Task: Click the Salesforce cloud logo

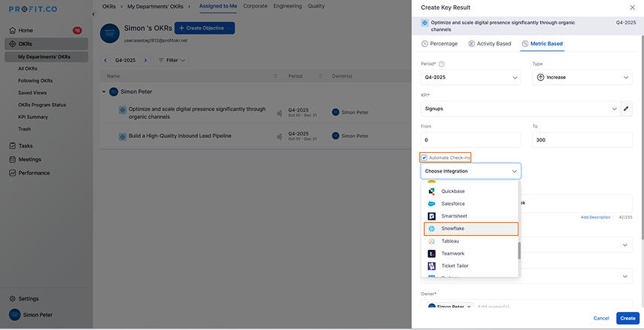Action: pyautogui.click(x=432, y=203)
